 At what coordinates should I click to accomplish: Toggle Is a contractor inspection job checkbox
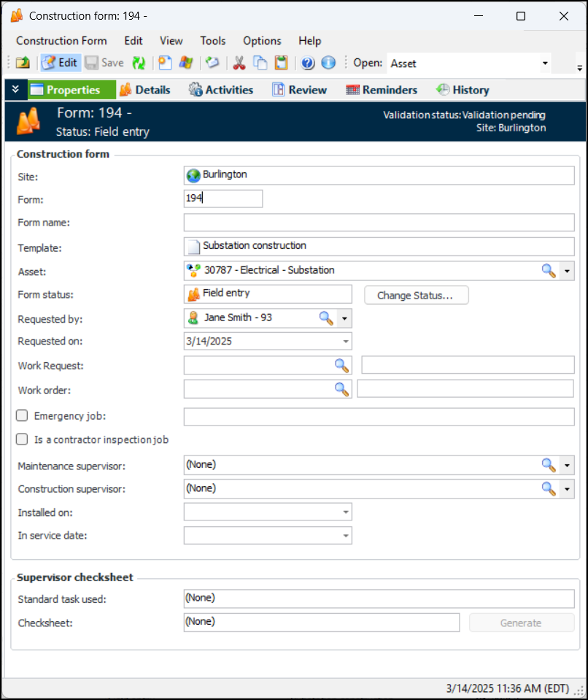click(22, 439)
